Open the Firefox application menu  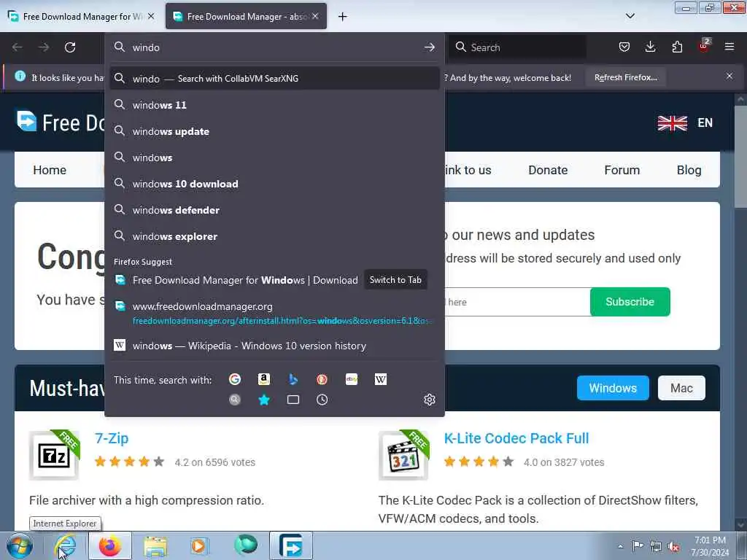[729, 47]
